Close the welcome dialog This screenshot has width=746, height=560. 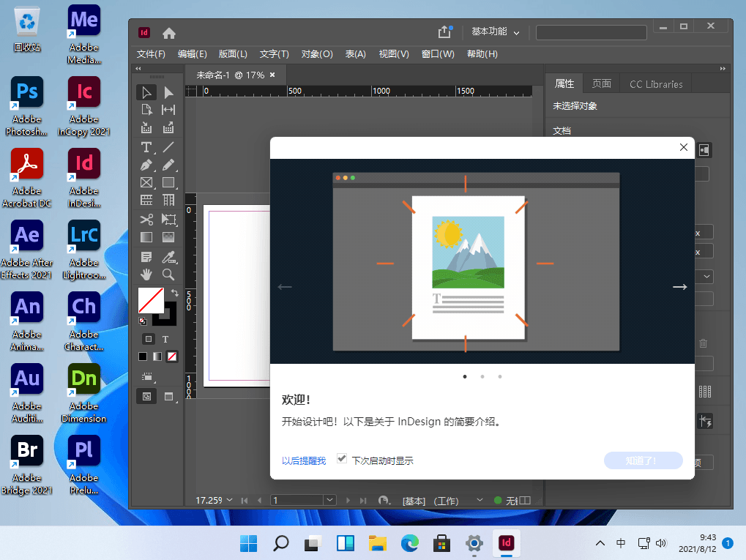[x=684, y=147]
